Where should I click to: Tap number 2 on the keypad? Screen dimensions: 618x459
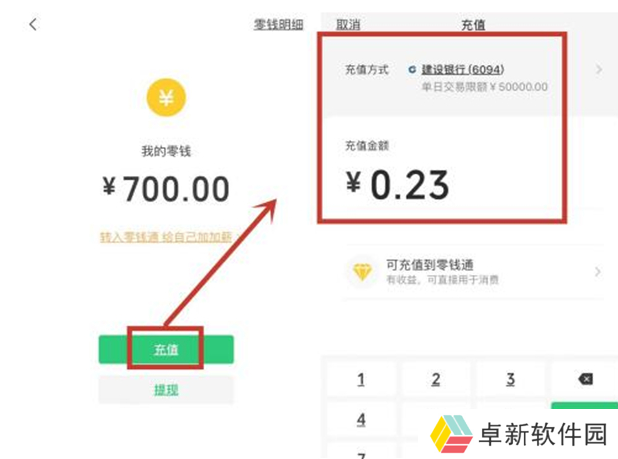tap(436, 379)
